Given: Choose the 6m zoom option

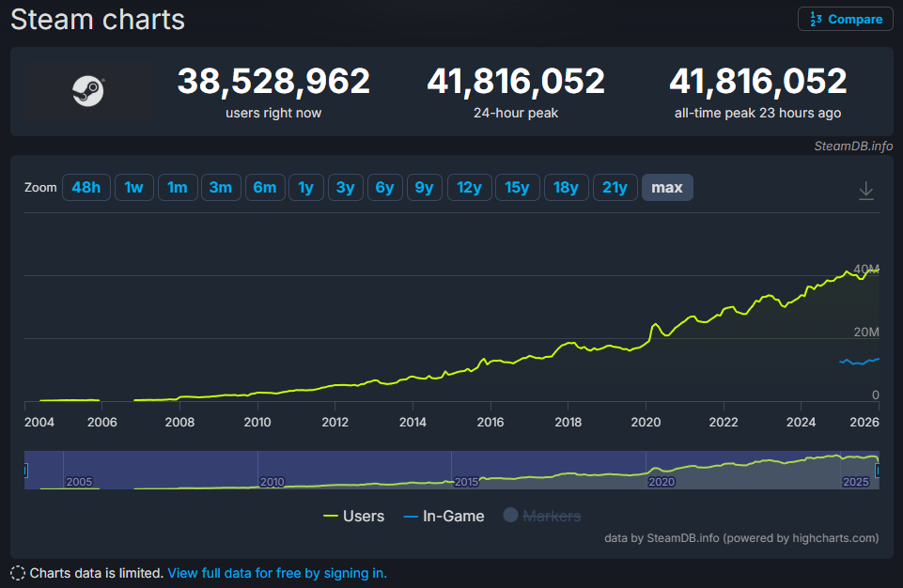Looking at the screenshot, I should click(x=264, y=188).
